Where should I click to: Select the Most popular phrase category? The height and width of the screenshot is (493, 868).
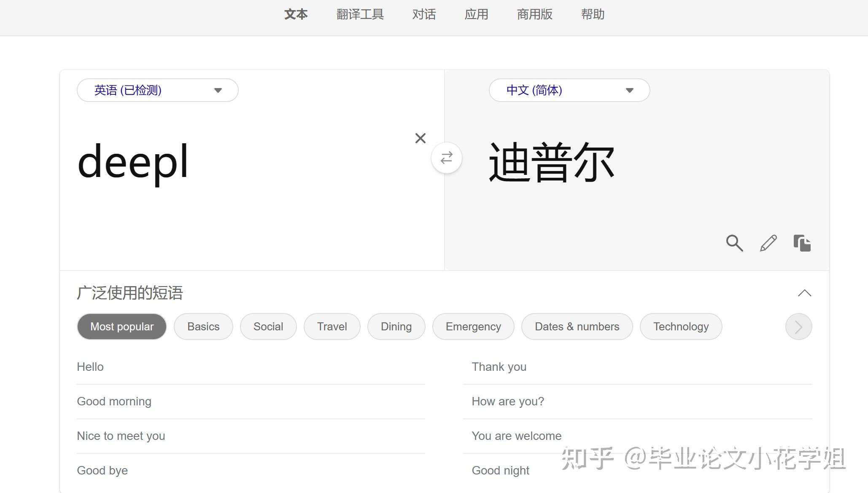[122, 327]
